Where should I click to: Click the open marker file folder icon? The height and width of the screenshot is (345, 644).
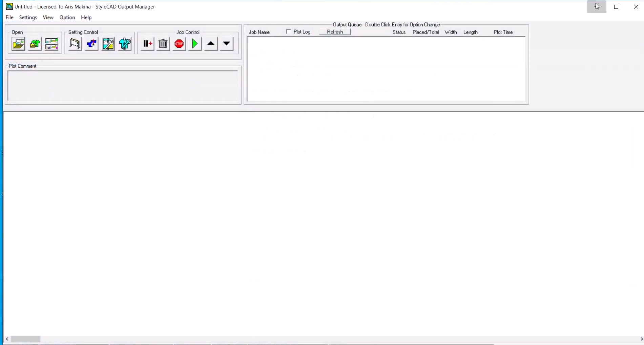[18, 44]
